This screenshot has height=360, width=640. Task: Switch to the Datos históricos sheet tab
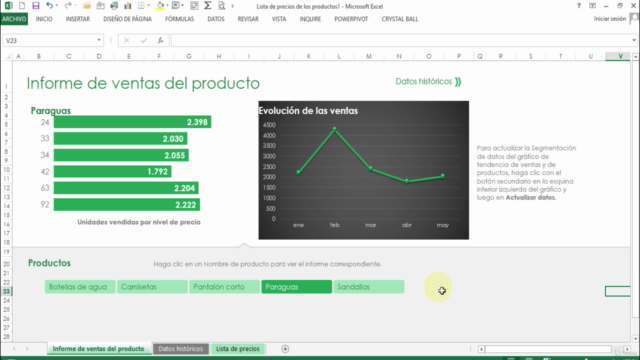180,349
